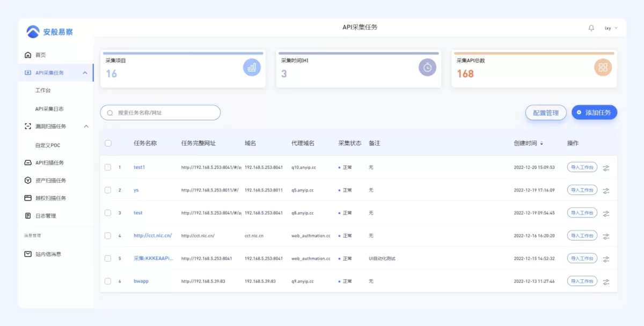Open the ys task name link

tap(136, 190)
